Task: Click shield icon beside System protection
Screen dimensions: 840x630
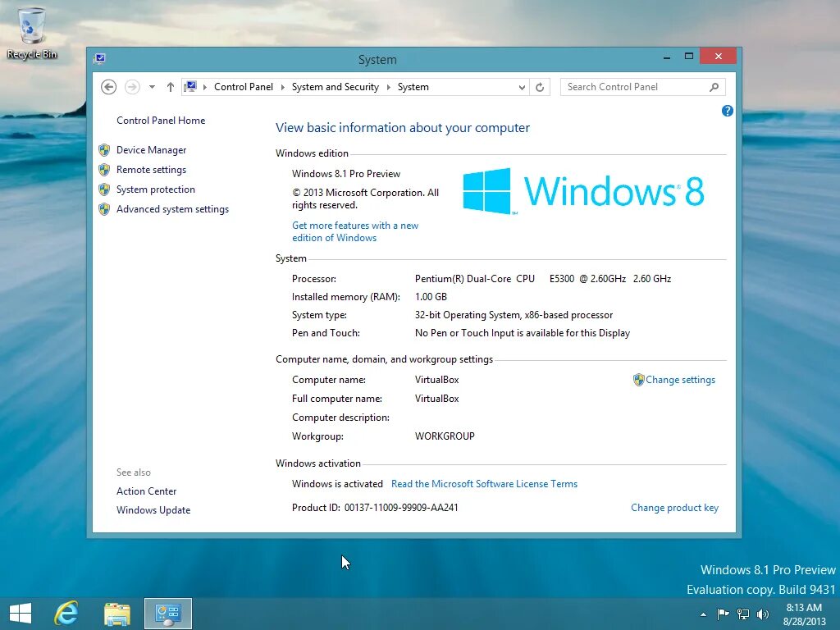Action: (104, 189)
